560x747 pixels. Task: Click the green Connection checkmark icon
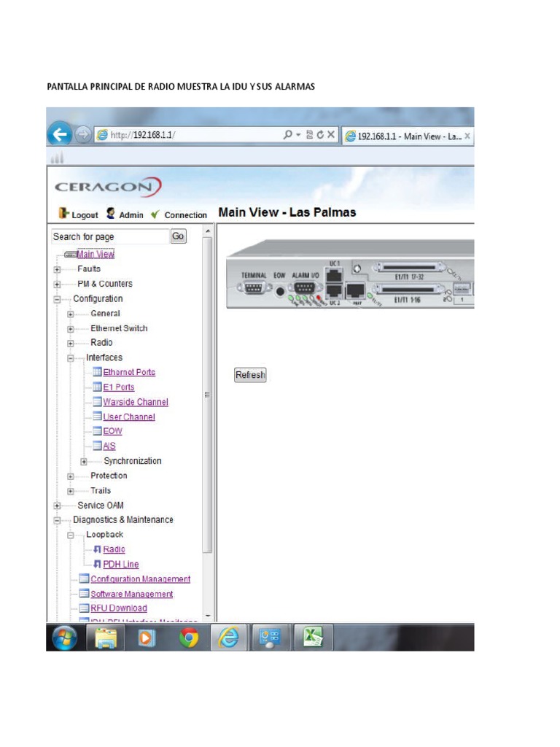pyautogui.click(x=155, y=215)
